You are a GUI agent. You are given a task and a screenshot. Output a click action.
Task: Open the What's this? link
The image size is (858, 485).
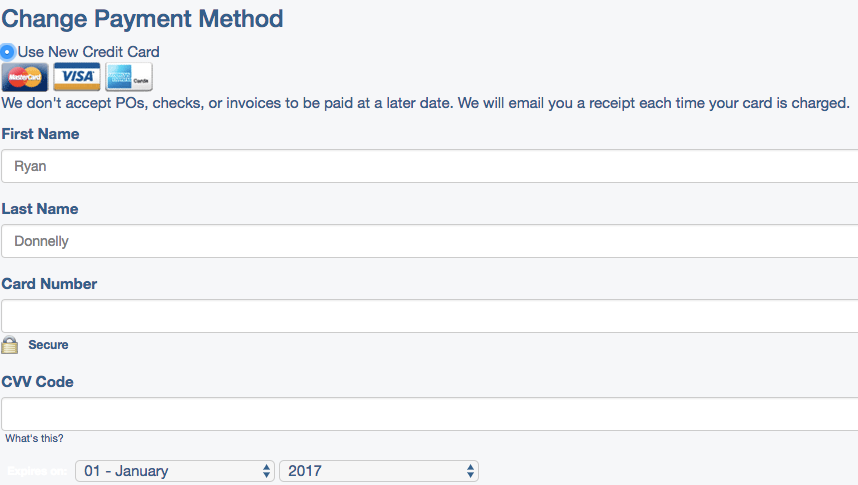(34, 438)
